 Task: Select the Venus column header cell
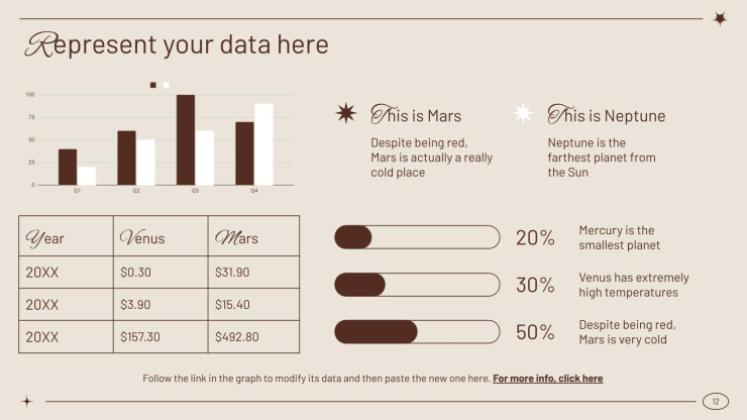click(x=161, y=236)
